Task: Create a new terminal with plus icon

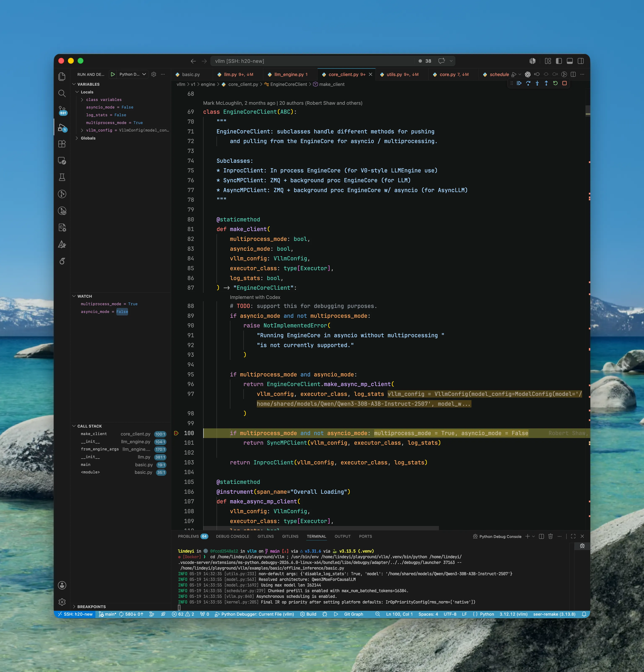Action: (x=527, y=536)
